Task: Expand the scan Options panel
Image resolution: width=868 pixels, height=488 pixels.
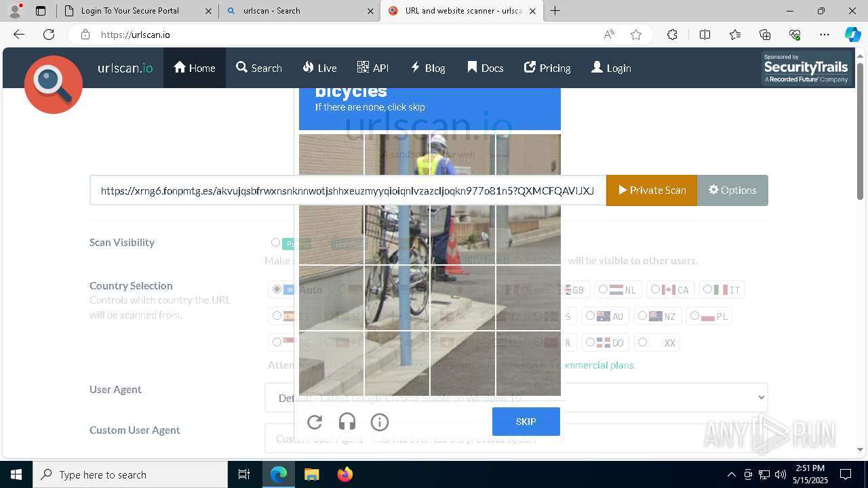Action: (x=732, y=190)
